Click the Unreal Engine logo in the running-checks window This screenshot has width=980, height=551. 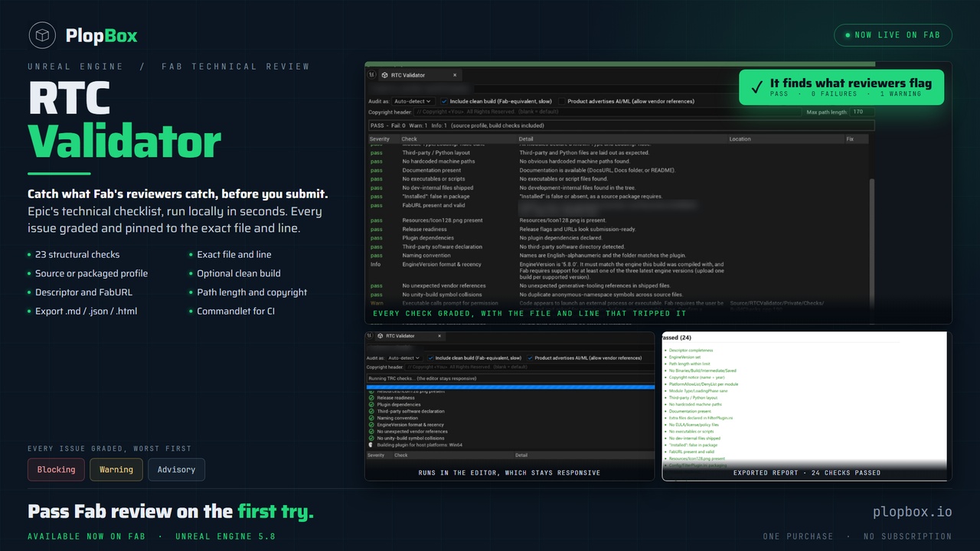point(370,336)
